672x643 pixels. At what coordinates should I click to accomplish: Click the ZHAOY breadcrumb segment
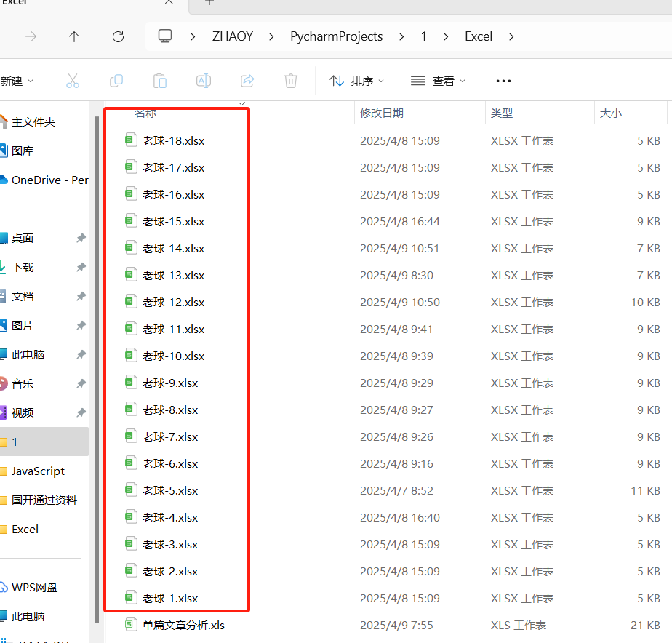(x=233, y=36)
